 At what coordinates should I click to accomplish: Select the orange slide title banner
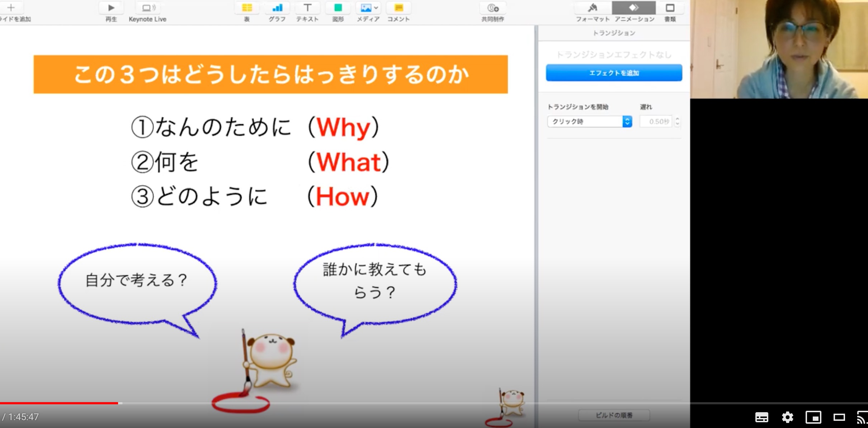coord(271,74)
